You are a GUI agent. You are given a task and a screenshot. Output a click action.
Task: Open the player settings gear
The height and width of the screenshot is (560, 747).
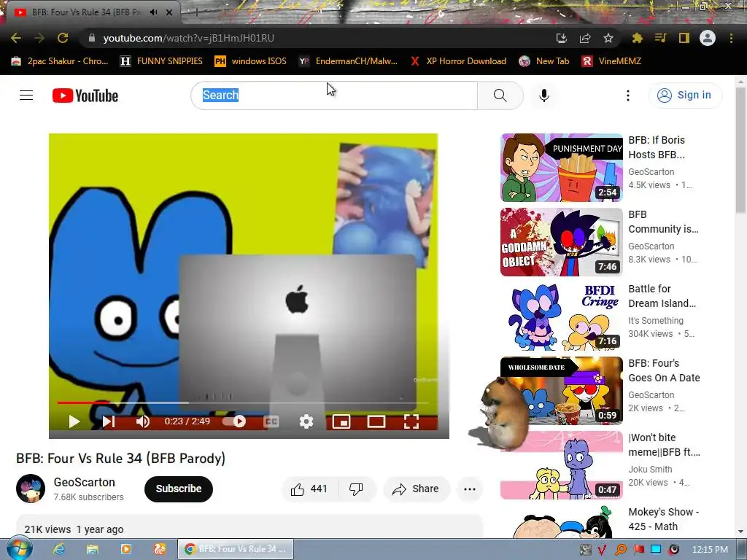coord(306,421)
